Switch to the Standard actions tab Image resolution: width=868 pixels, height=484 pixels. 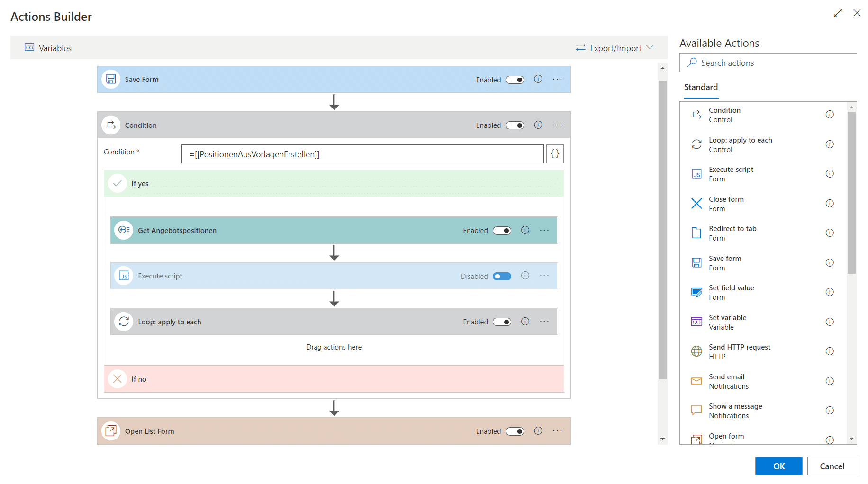tap(701, 87)
